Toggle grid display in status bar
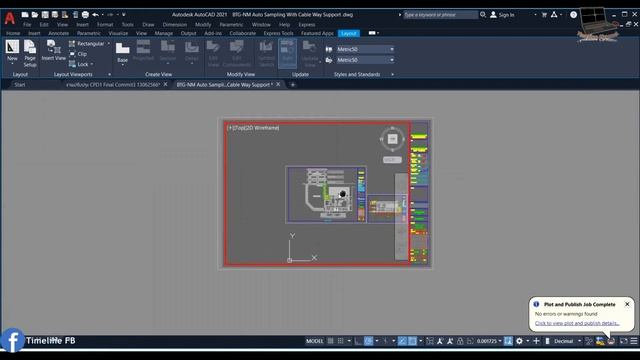Viewport: 640px width, 360px height. (x=331, y=341)
